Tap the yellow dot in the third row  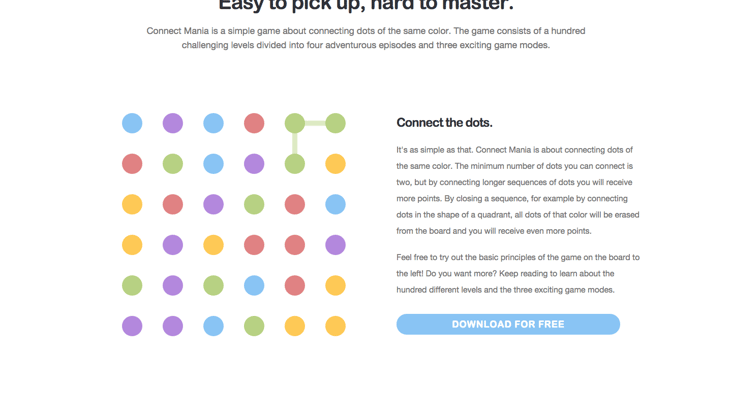click(132, 205)
